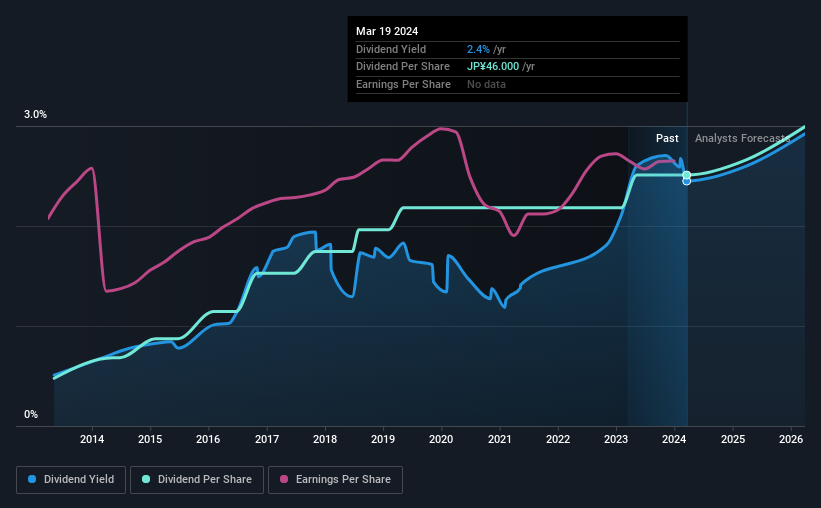Toggle the Dividend Yield legend button
This screenshot has width=821, height=508.
point(71,480)
